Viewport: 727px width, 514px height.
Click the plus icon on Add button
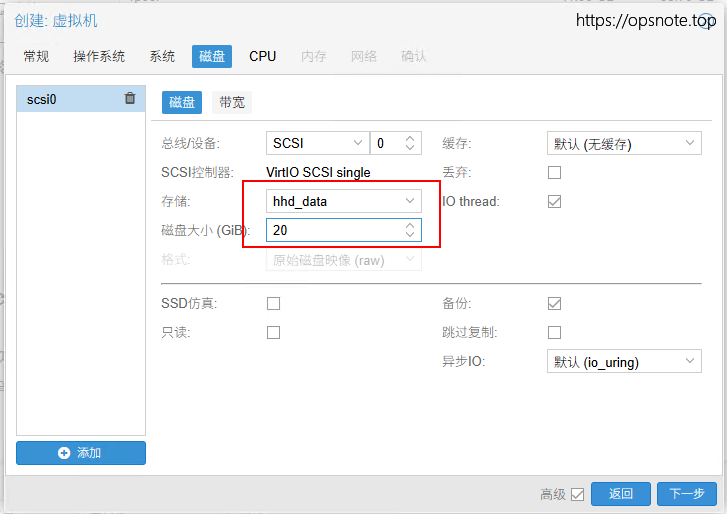64,453
